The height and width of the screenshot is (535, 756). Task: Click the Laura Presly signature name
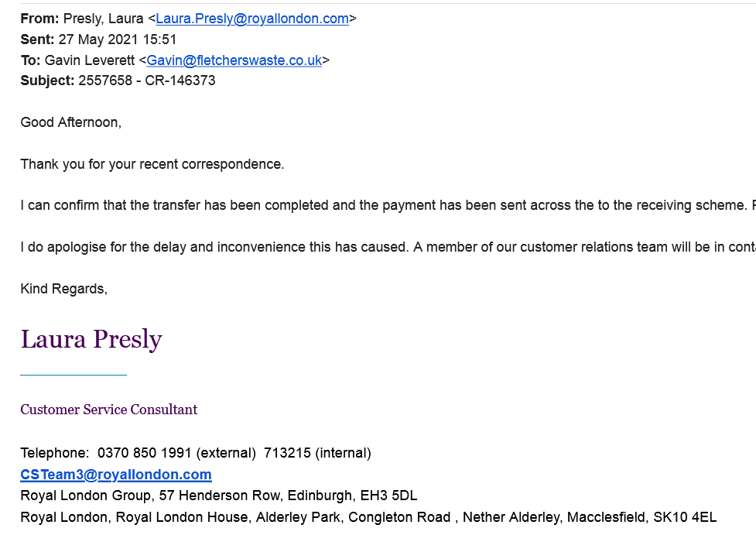91,340
